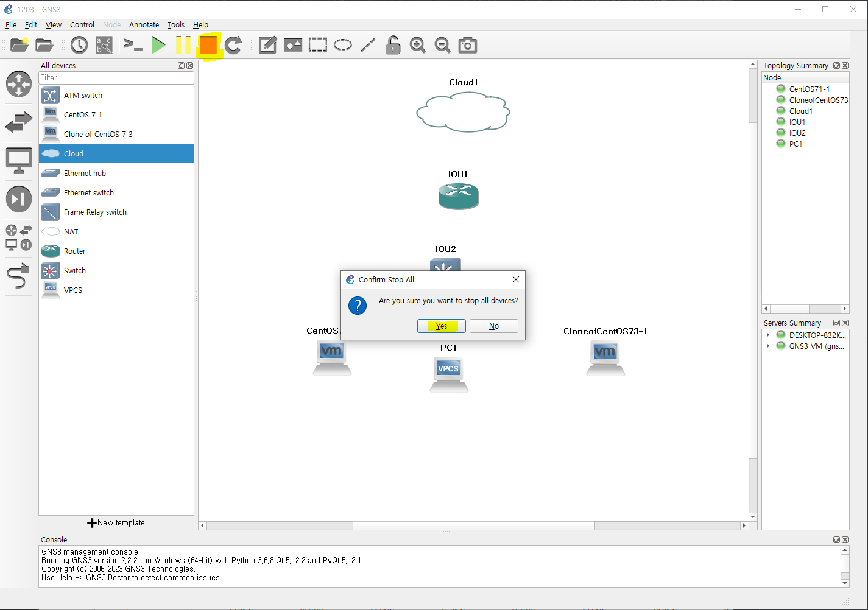Open the Help menu
Screen dimensions: 868x610
click(x=201, y=25)
